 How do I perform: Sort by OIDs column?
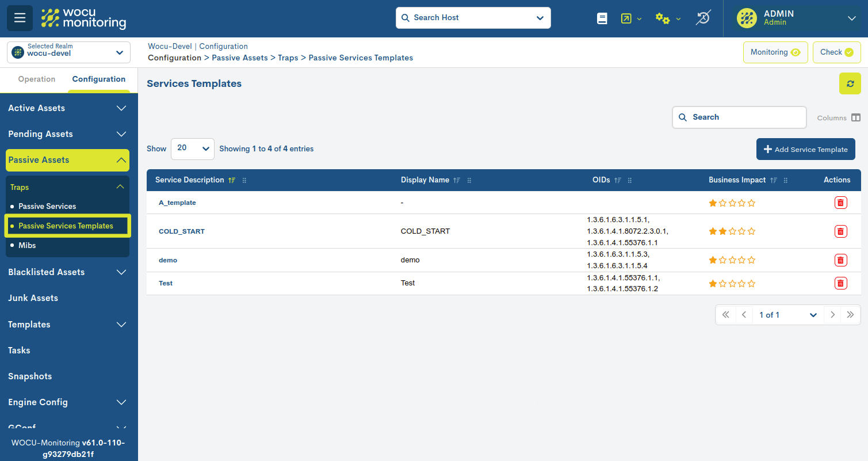point(617,180)
